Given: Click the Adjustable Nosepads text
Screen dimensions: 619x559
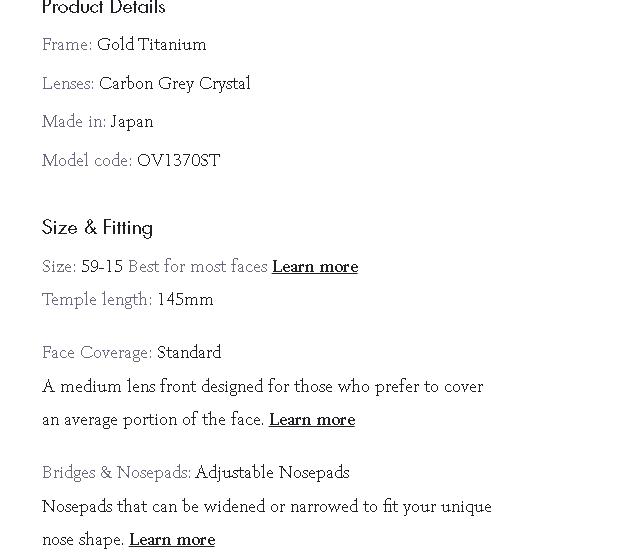Looking at the screenshot, I should pos(272,473).
